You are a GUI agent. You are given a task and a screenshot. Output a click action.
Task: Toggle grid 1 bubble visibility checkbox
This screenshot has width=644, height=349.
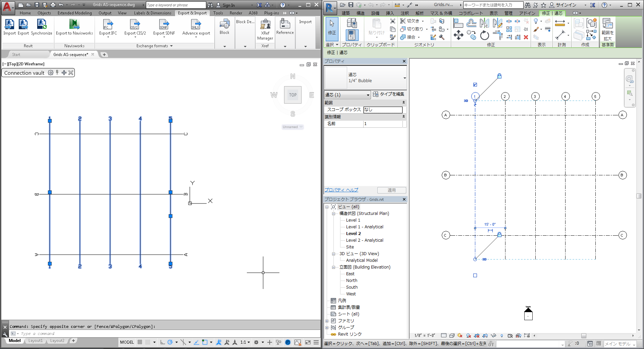(475, 85)
